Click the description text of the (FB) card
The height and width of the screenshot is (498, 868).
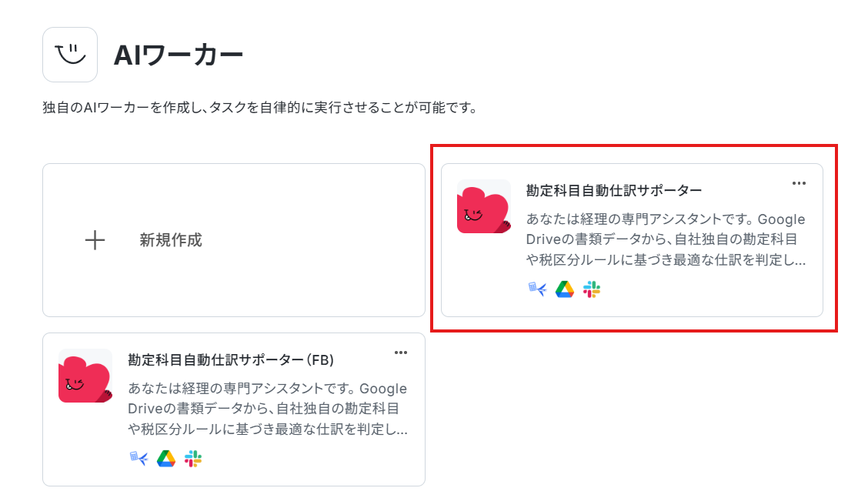point(268,409)
